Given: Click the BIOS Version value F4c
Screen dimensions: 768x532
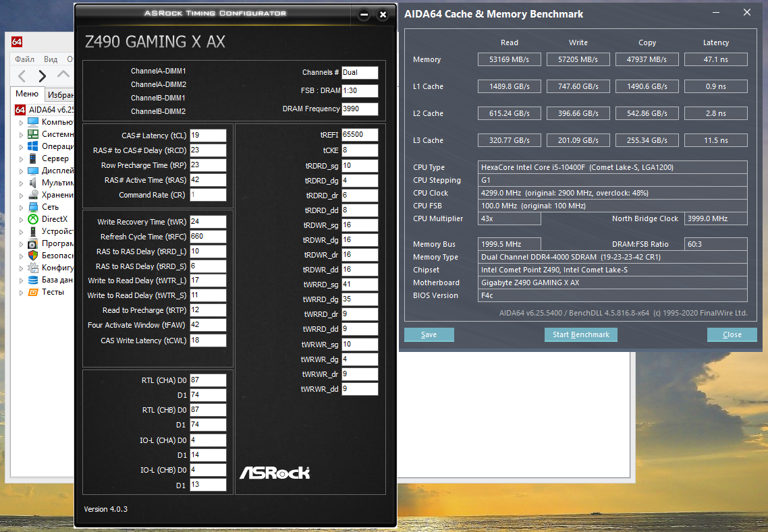Looking at the screenshot, I should click(612, 295).
